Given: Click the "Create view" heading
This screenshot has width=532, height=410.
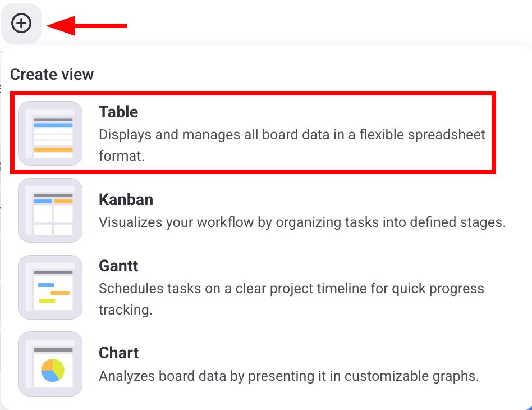Looking at the screenshot, I should [x=52, y=74].
